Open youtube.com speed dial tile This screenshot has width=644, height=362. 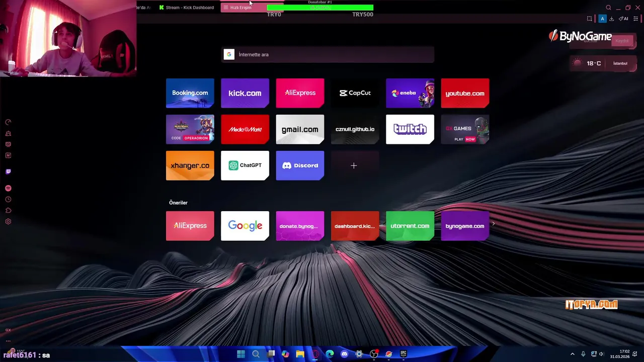[465, 93]
